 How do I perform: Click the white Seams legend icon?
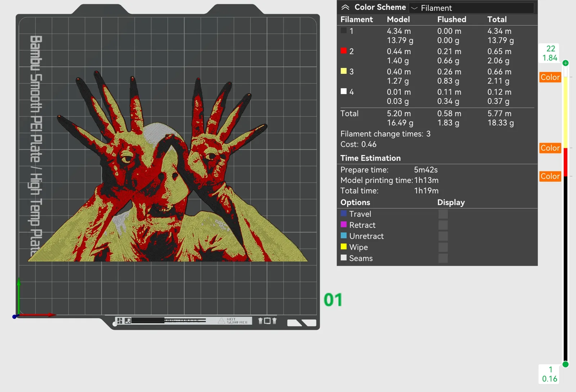344,258
